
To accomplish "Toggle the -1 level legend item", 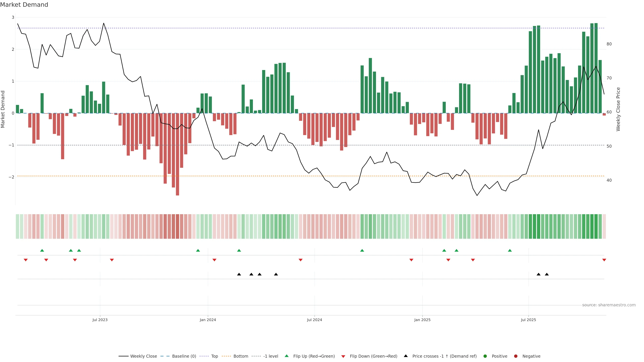I will (x=271, y=356).
